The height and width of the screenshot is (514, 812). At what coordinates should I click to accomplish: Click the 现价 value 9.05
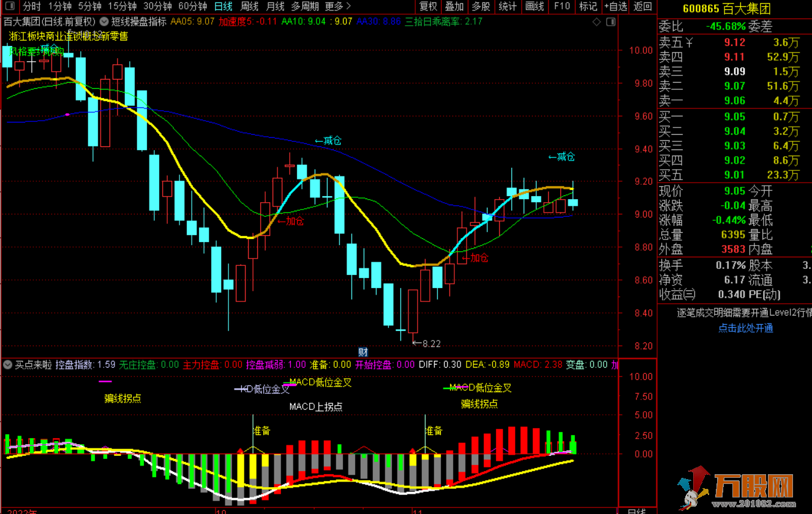[734, 191]
